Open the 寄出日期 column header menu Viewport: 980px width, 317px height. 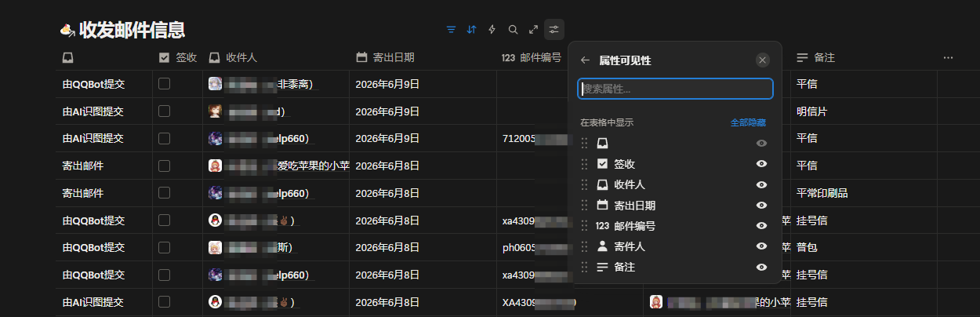pos(422,57)
